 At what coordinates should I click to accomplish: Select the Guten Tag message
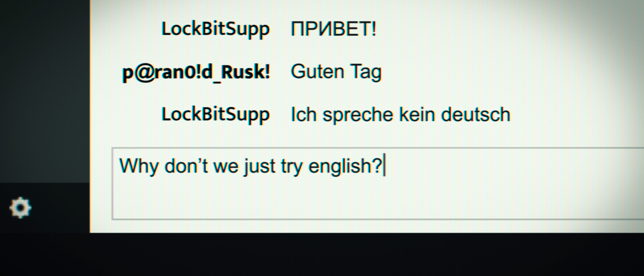tap(336, 72)
